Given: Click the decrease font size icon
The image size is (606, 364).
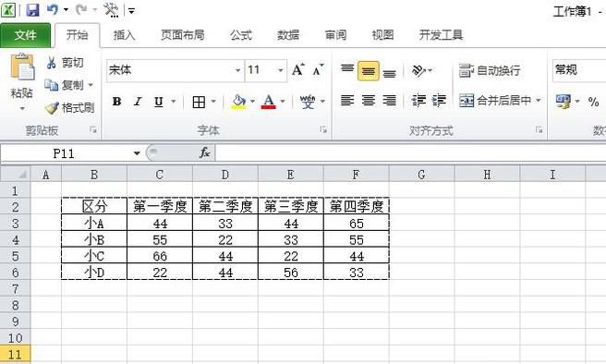Looking at the screenshot, I should 318,70.
